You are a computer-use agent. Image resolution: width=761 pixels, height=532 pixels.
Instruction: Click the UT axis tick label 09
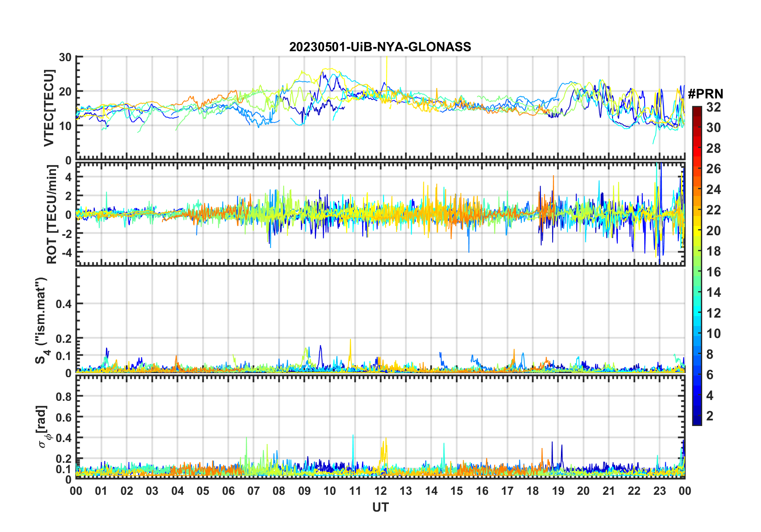tap(304, 491)
